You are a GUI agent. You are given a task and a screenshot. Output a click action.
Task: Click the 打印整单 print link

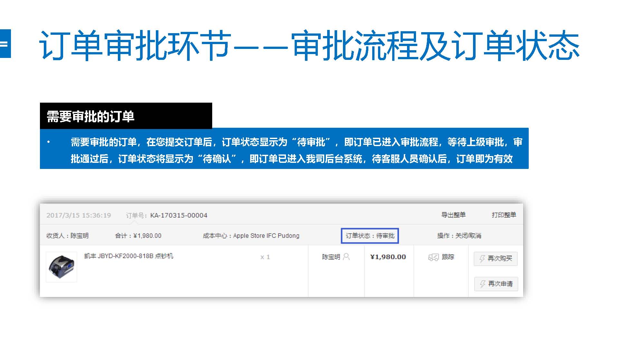[x=504, y=215]
